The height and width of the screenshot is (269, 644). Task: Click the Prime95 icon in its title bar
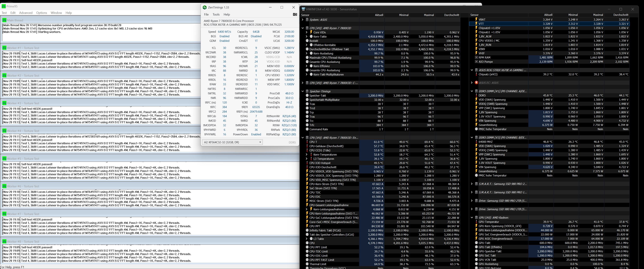(x=4, y=6)
